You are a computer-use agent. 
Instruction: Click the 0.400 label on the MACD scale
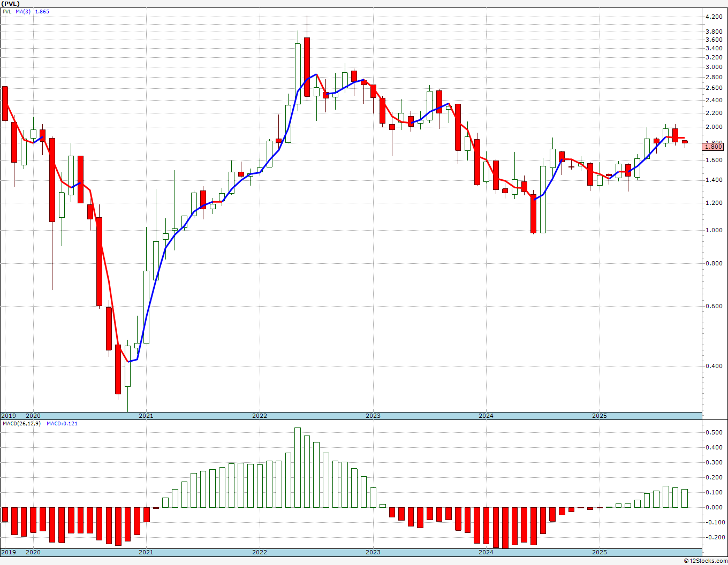(714, 448)
